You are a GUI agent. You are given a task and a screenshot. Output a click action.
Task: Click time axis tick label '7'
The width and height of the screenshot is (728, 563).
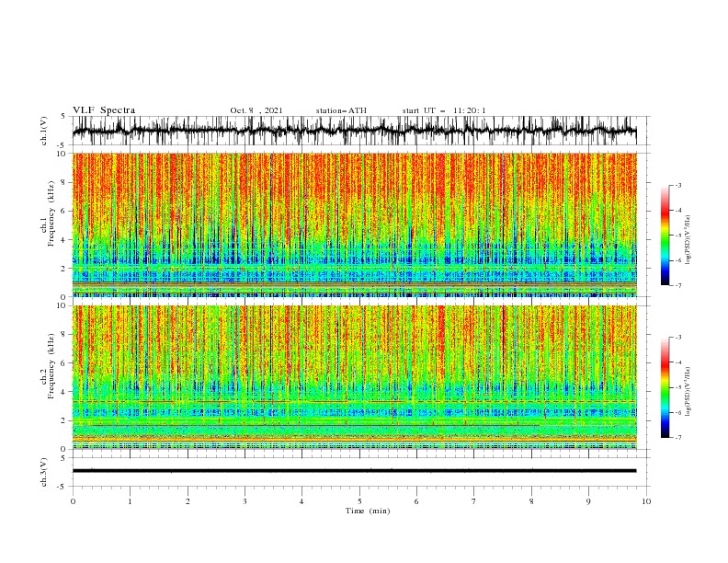click(474, 501)
